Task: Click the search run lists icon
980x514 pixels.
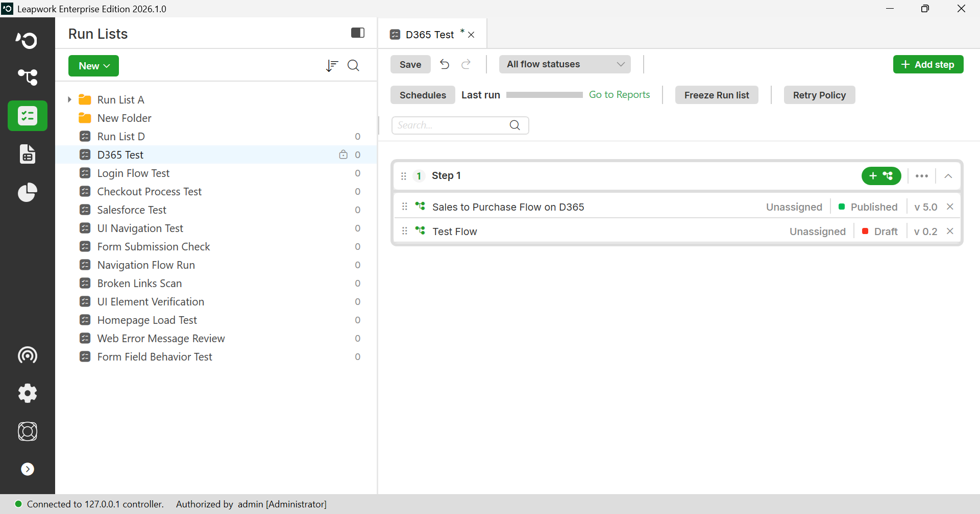Action: pos(353,66)
